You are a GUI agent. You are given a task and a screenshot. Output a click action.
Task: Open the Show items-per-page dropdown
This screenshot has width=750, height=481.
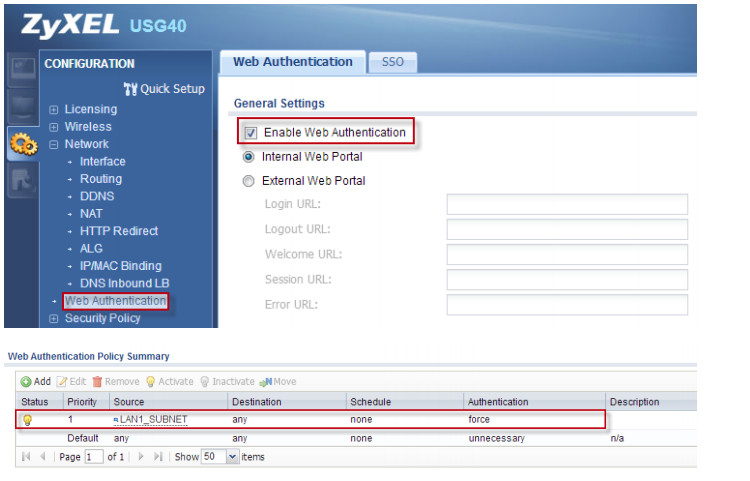click(x=233, y=456)
